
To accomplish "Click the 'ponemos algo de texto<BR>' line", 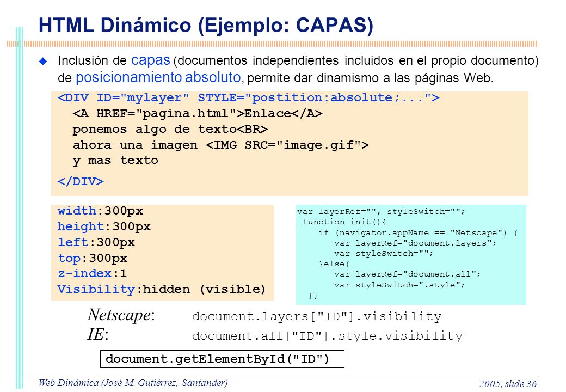I will 170,129.
